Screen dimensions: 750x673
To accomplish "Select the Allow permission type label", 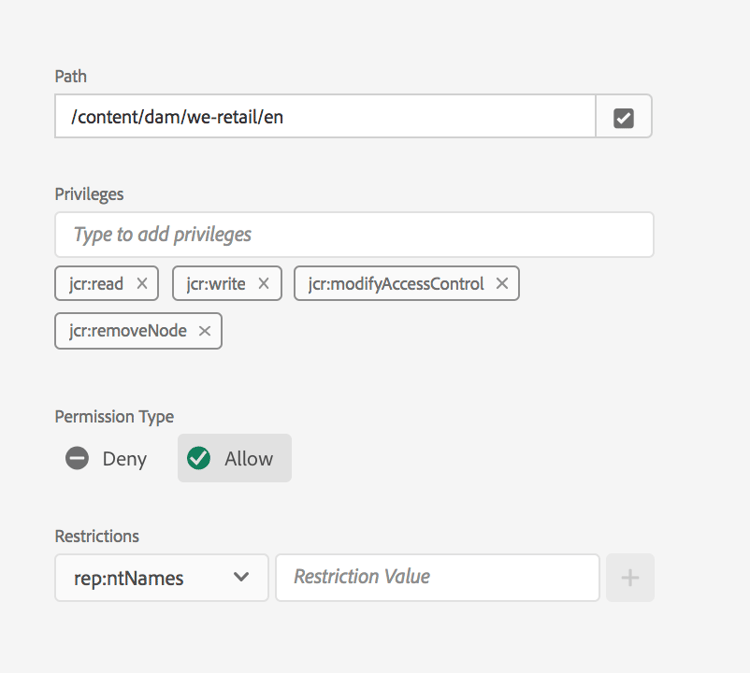I will coord(249,459).
